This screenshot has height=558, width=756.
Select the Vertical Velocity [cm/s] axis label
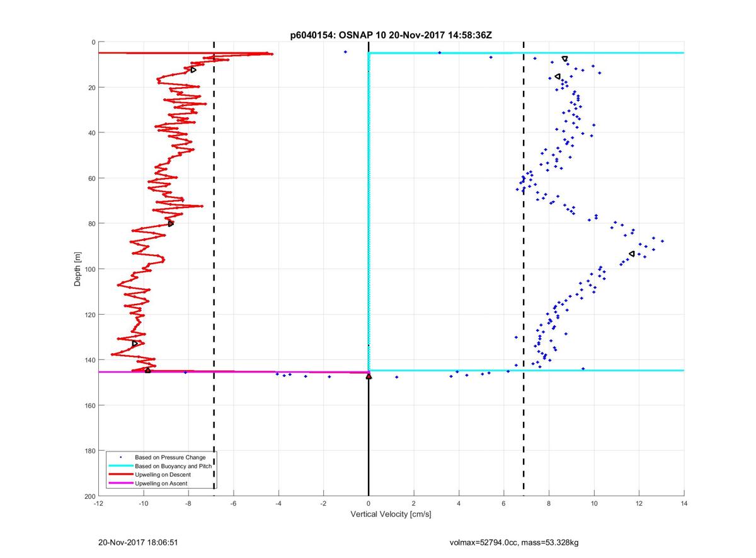point(391,514)
